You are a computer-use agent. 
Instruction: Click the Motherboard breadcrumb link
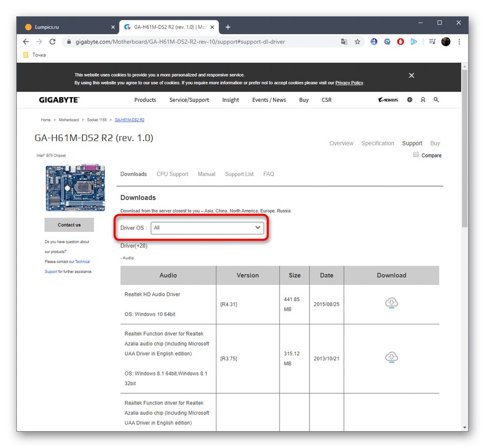pyautogui.click(x=69, y=120)
